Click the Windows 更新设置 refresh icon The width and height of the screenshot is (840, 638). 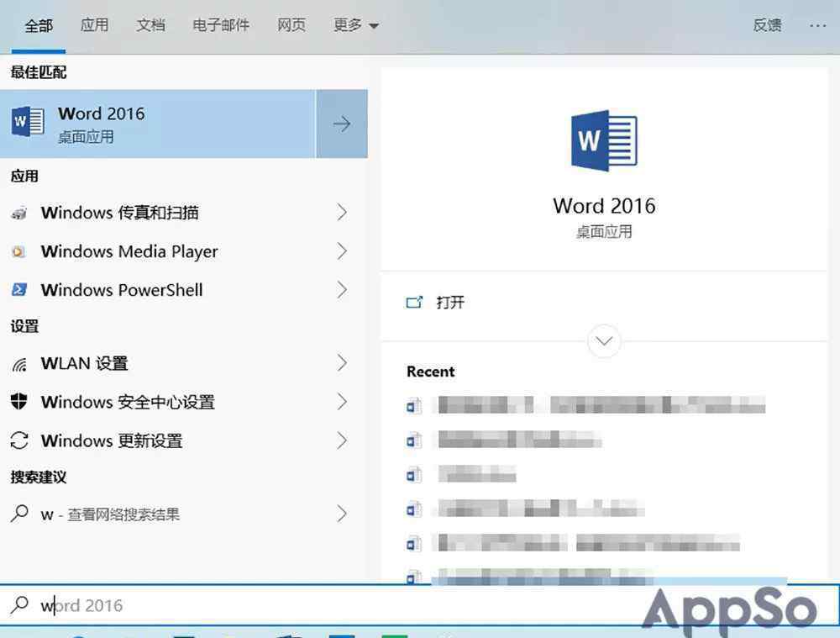coord(19,440)
